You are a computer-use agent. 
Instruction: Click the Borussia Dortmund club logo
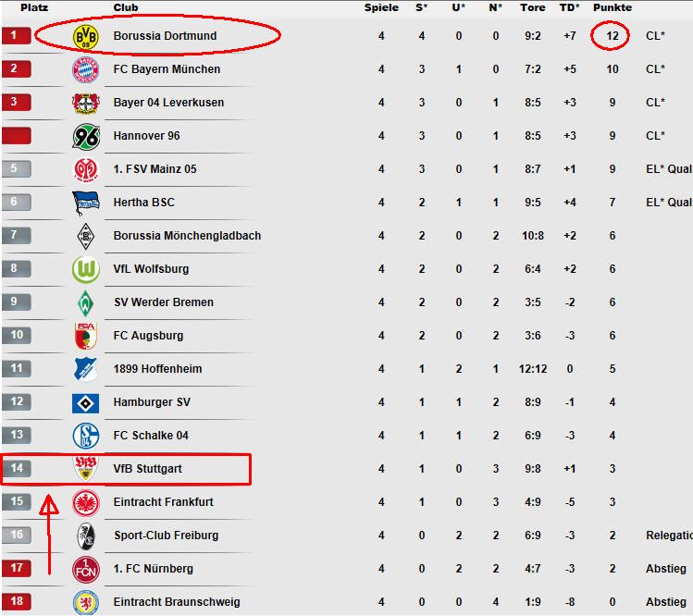(85, 36)
